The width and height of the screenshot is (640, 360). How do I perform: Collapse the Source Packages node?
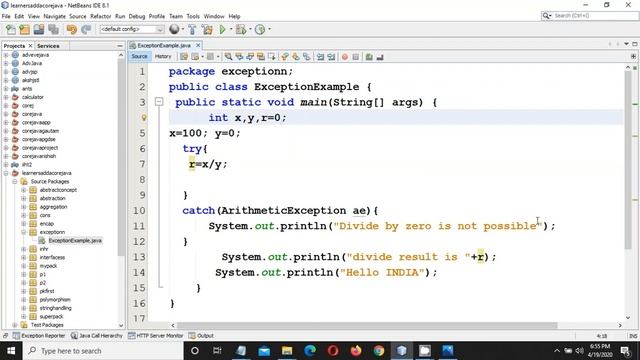[15, 181]
